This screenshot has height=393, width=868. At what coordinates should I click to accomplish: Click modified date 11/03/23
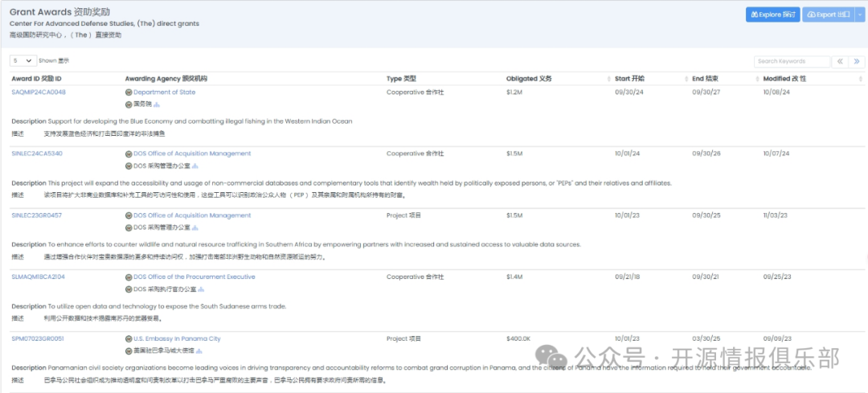point(776,216)
